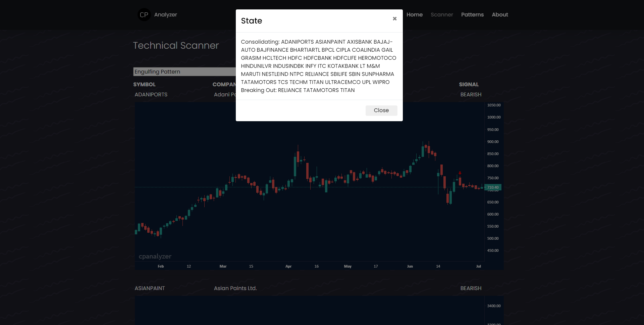Viewport: 644px width, 325px height.
Task: Click the 3400.00 label on ASIANPAINT chart
Action: pyautogui.click(x=494, y=306)
